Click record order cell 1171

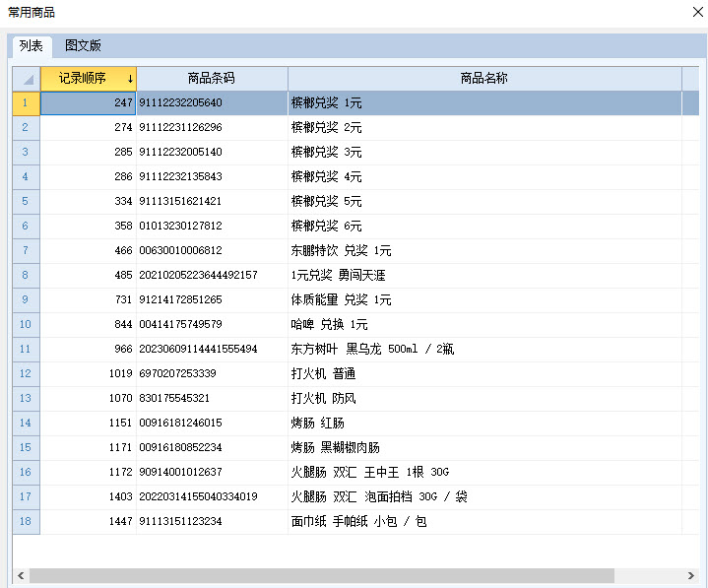coord(89,447)
